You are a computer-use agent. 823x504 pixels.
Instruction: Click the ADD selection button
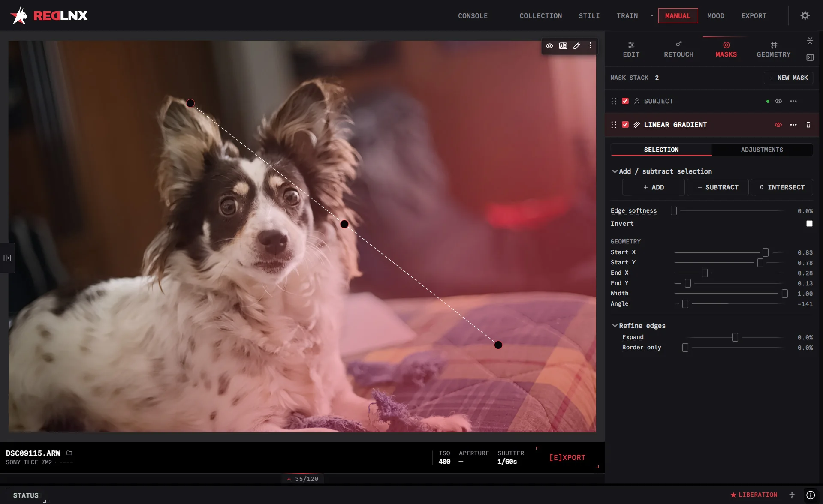click(x=654, y=187)
